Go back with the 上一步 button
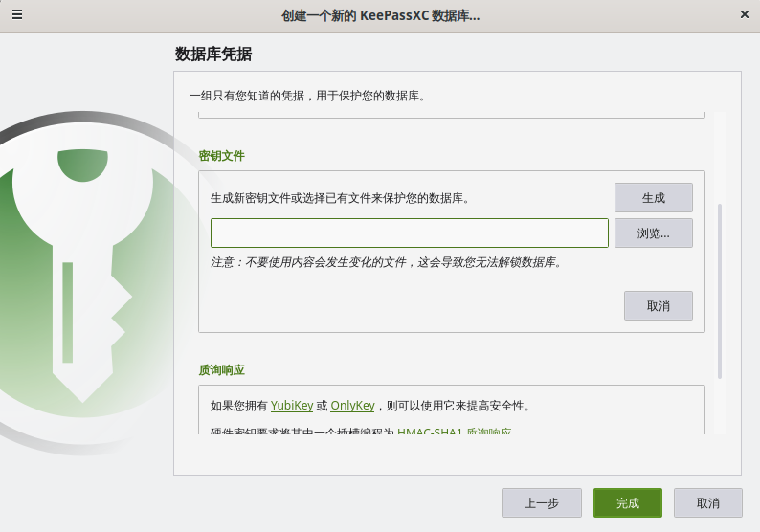 [x=542, y=503]
